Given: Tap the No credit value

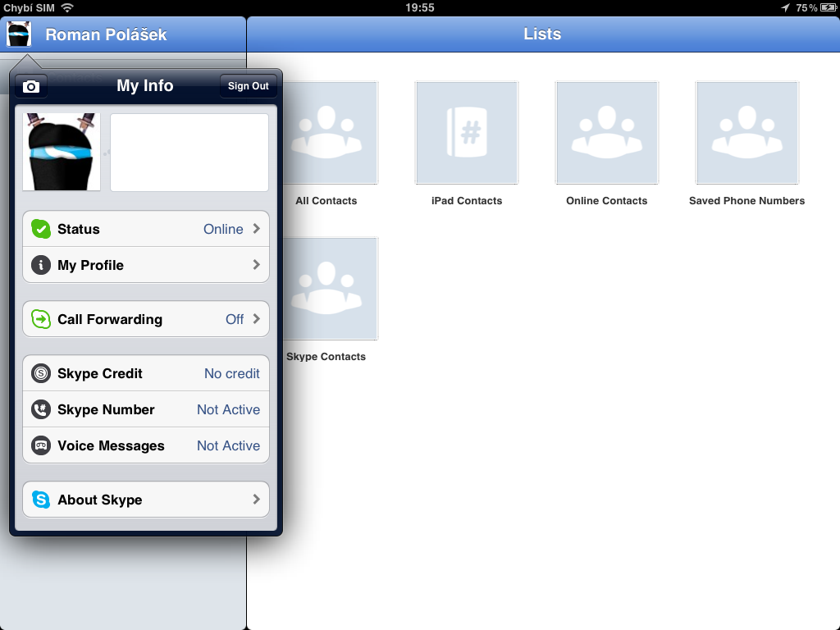Looking at the screenshot, I should pos(232,373).
